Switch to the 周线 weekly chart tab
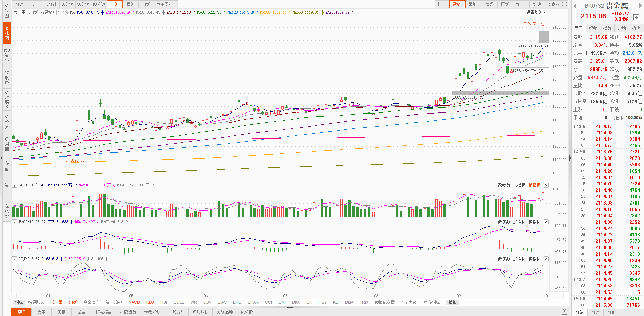Image resolution: width=644 pixels, height=316 pixels. pyautogui.click(x=131, y=4)
